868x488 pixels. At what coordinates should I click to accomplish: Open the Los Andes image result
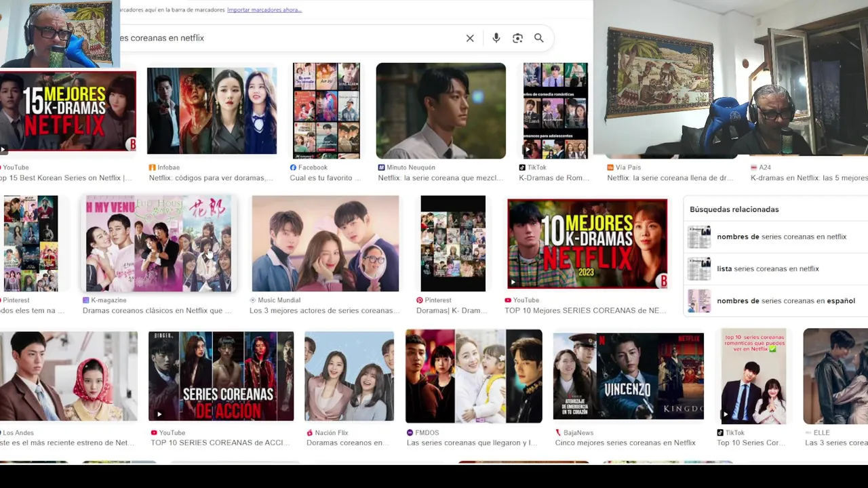68,376
